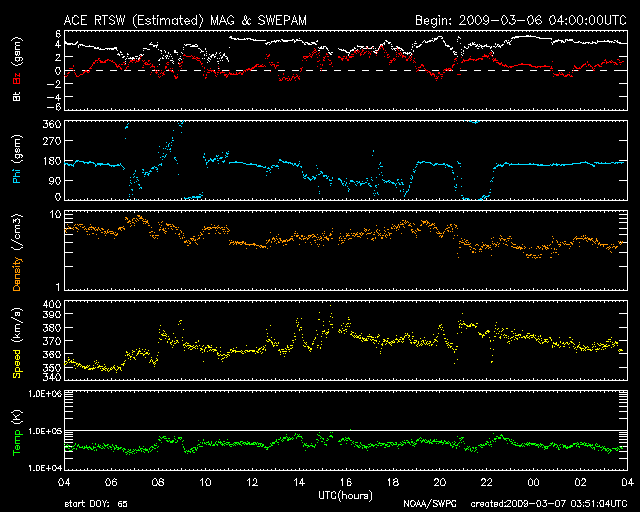Click the 'UTC(hours)' x-axis title
The image size is (640, 512).
tap(345, 496)
